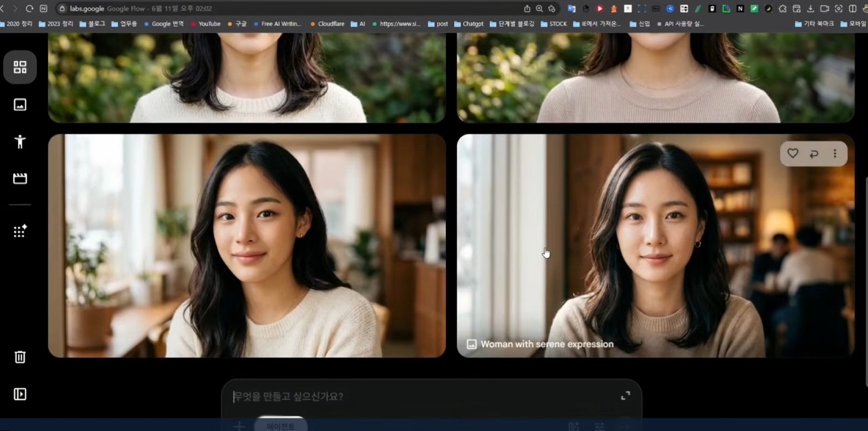Open Woman with serene expression thumbnail
Image resolution: width=868 pixels, height=431 pixels.
click(x=656, y=246)
